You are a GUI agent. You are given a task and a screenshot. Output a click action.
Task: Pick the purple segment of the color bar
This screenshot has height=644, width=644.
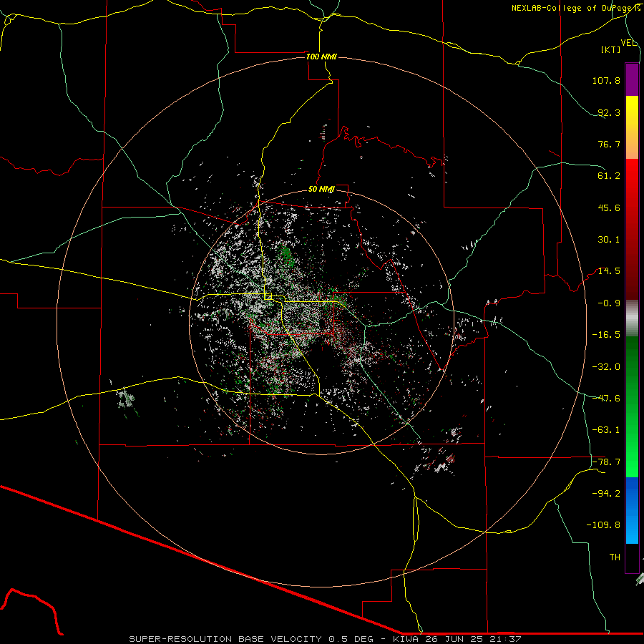click(x=632, y=79)
